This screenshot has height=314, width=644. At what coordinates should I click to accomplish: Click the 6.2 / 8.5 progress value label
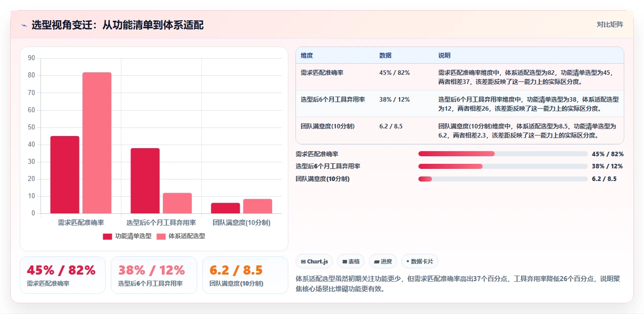(x=604, y=179)
